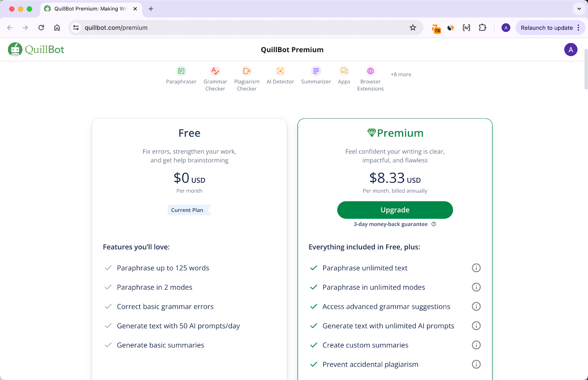
Task: Click the $0 USD price
Action: coord(189,178)
